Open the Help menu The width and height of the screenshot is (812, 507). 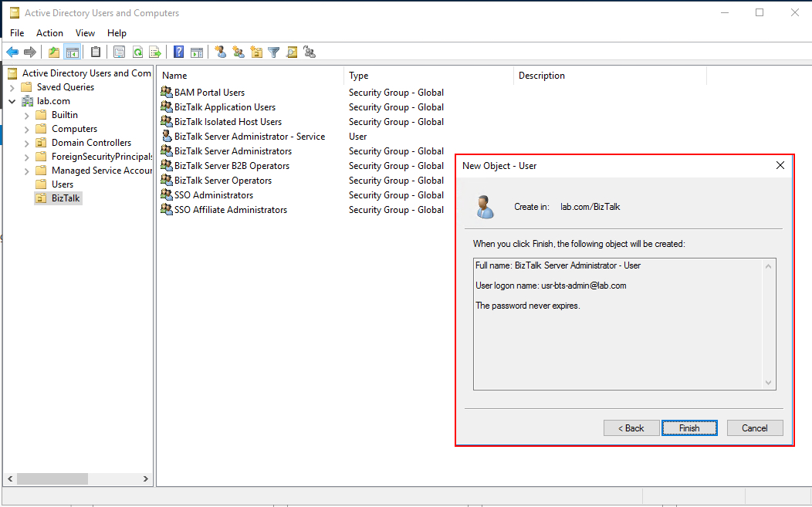(x=117, y=33)
